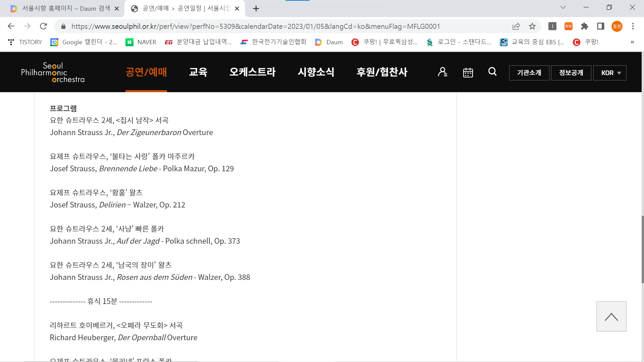
Task: Open the user account icon in site header
Action: point(442,72)
